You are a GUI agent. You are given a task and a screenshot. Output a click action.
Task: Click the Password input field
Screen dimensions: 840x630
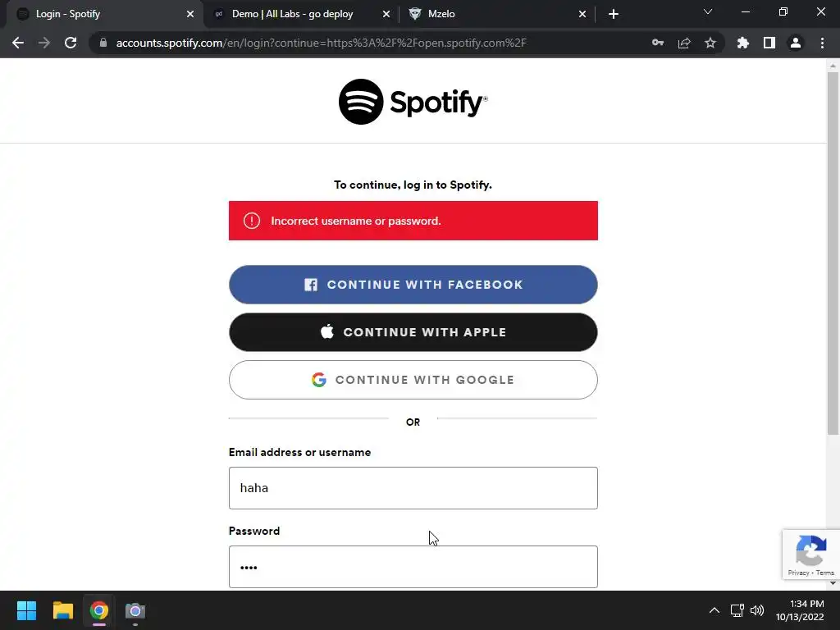(413, 567)
